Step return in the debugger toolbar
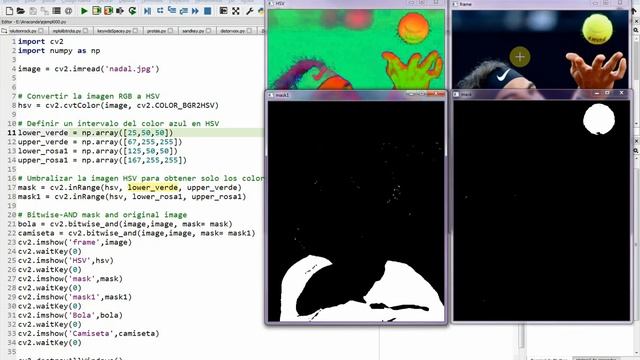Image resolution: width=640 pixels, height=360 pixels. [x=184, y=11]
